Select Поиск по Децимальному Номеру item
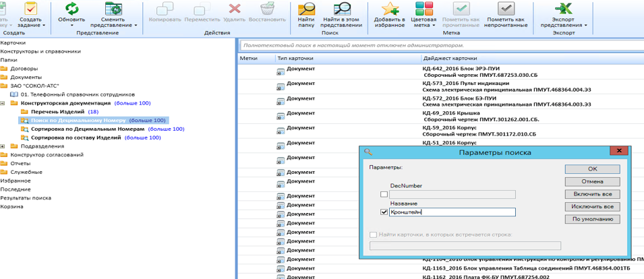This screenshot has width=644, height=279. point(94,120)
